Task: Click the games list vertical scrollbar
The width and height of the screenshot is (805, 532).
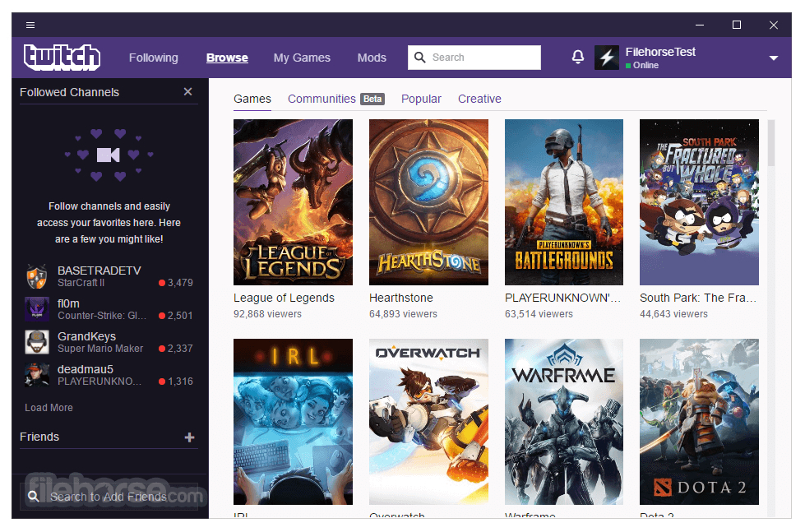Action: pyautogui.click(x=771, y=143)
